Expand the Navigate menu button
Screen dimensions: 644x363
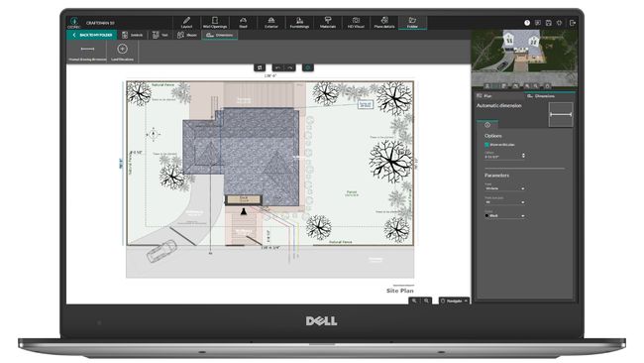[x=454, y=301]
